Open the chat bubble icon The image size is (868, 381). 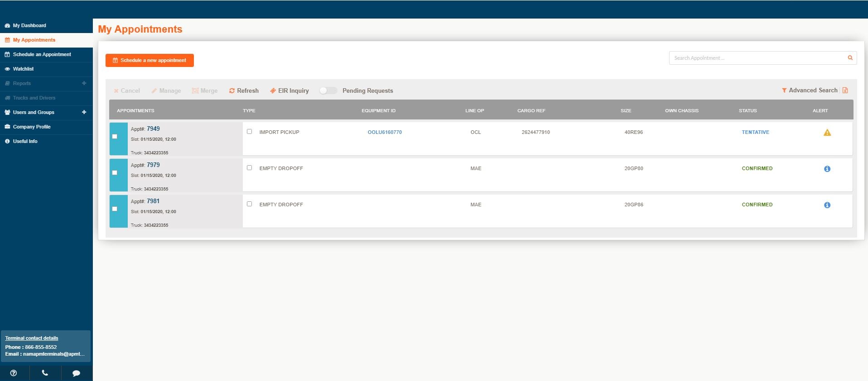(x=76, y=373)
